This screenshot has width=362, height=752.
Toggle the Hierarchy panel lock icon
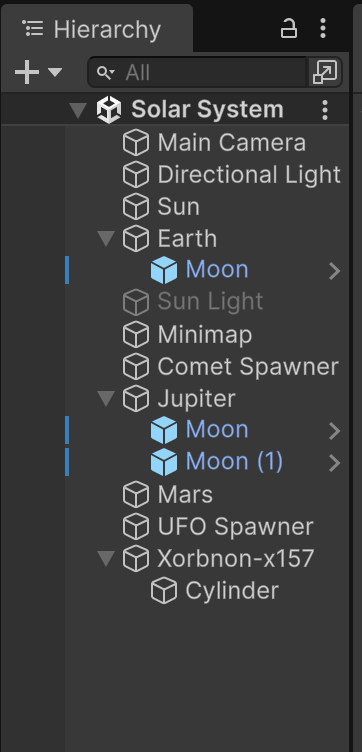pos(289,28)
